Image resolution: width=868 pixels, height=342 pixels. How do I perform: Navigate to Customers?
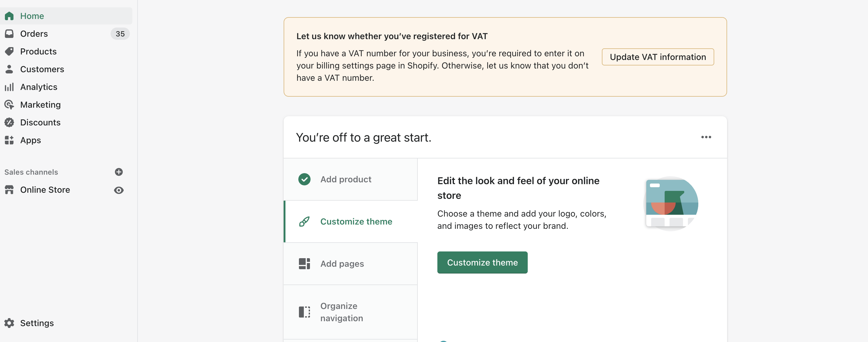66,69
